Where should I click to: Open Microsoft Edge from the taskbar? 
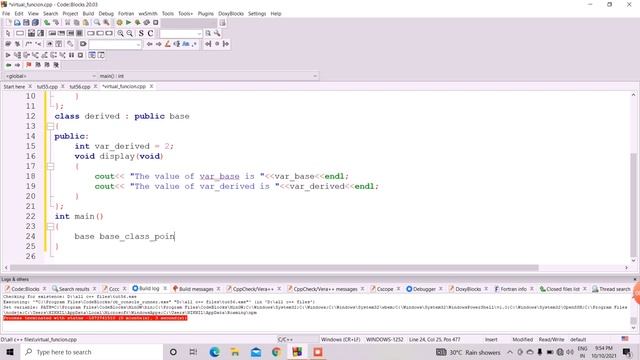click(214, 352)
